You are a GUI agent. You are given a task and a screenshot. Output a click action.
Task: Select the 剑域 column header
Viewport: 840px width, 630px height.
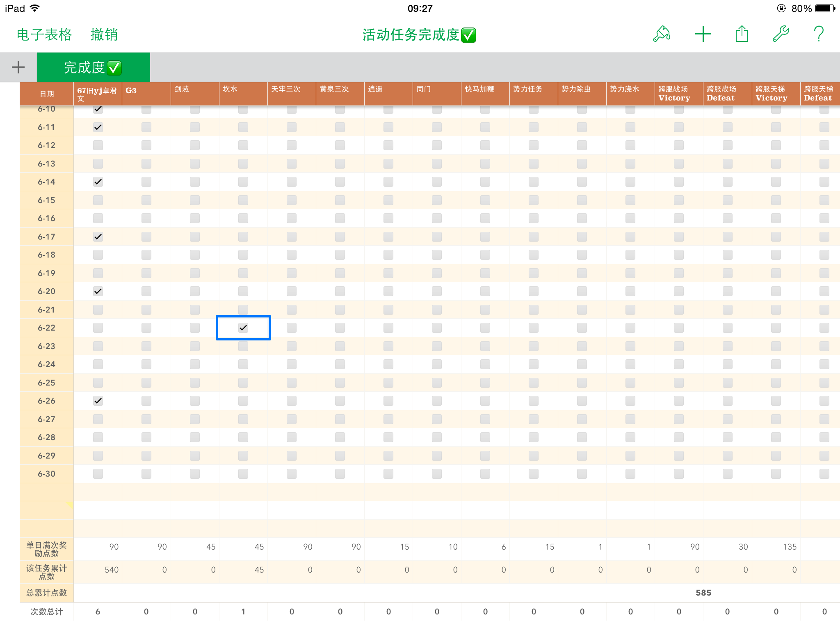(x=195, y=94)
